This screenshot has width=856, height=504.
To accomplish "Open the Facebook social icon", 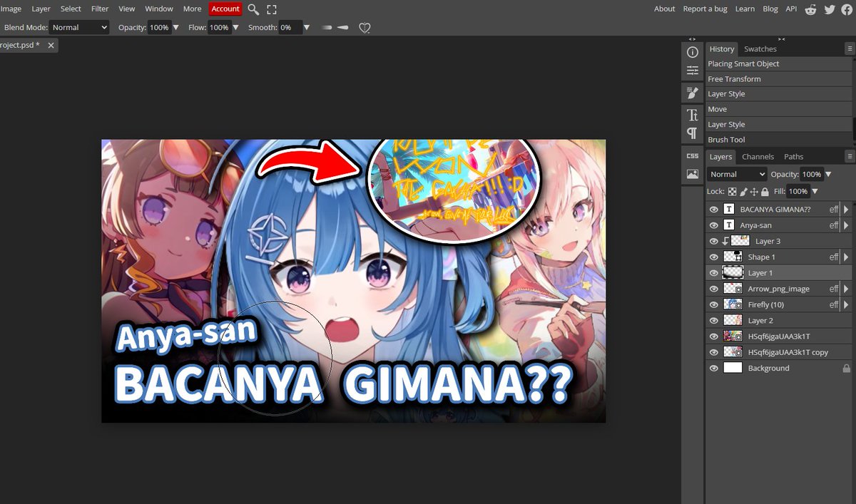I will (847, 9).
